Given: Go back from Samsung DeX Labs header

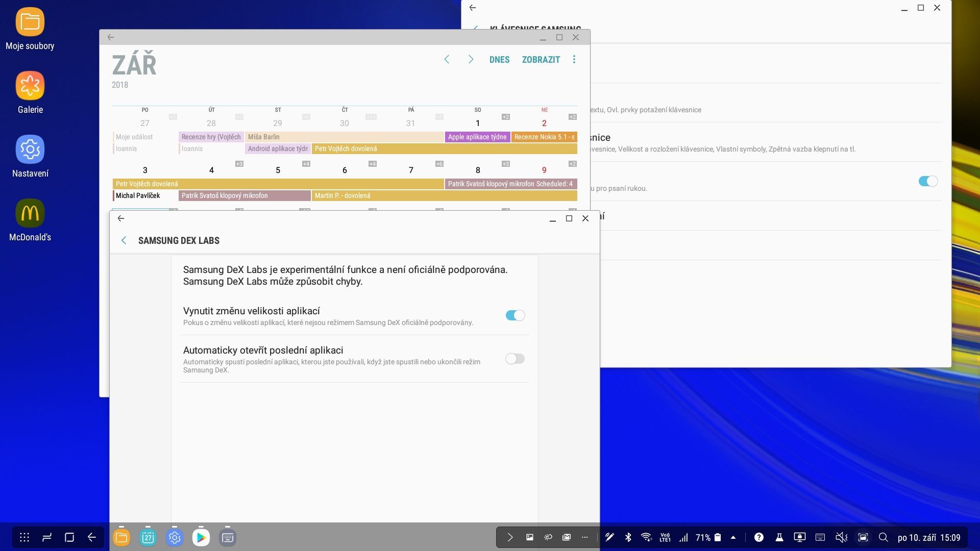Looking at the screenshot, I should point(124,240).
